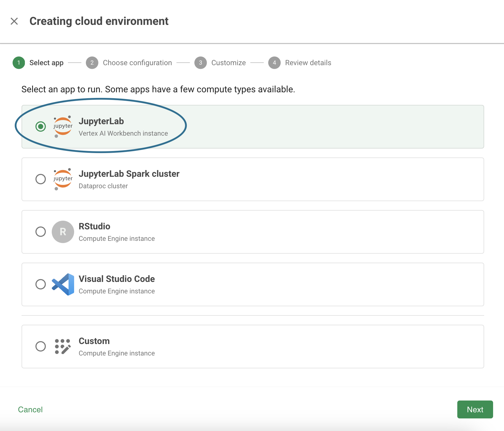This screenshot has height=431, width=504.
Task: Select the RStudio radio button
Action: (41, 232)
